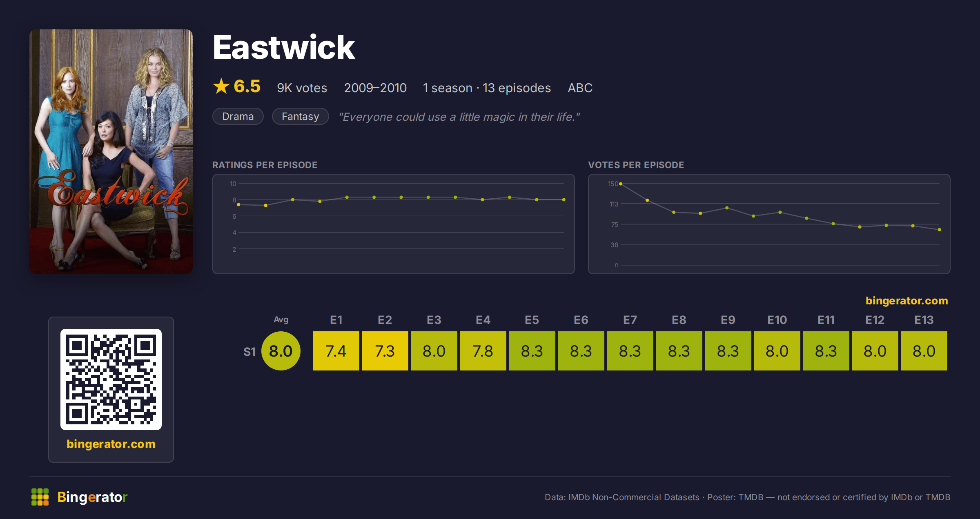The height and width of the screenshot is (519, 980).
Task: Click the QR code image
Action: (111, 379)
